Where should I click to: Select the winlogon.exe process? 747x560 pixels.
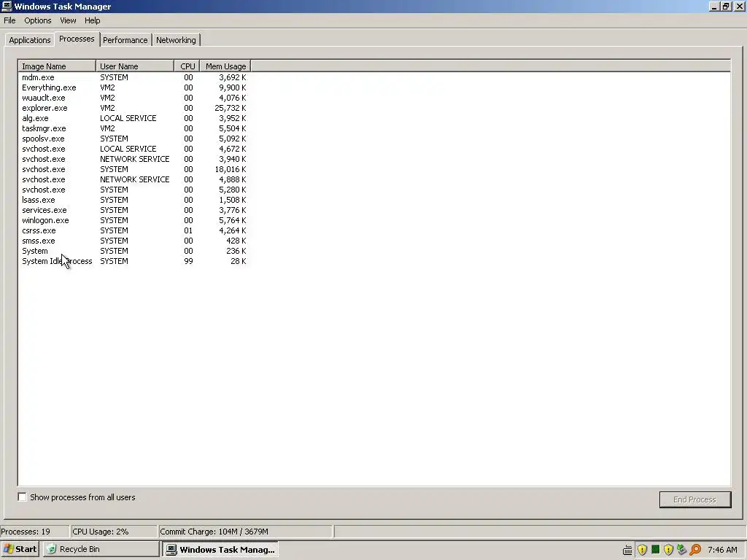(134, 220)
